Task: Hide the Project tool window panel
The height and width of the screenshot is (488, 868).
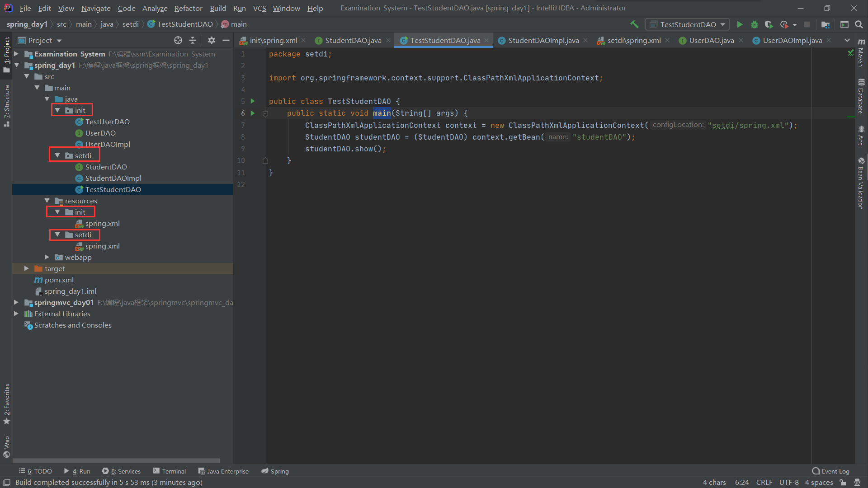Action: pos(226,40)
